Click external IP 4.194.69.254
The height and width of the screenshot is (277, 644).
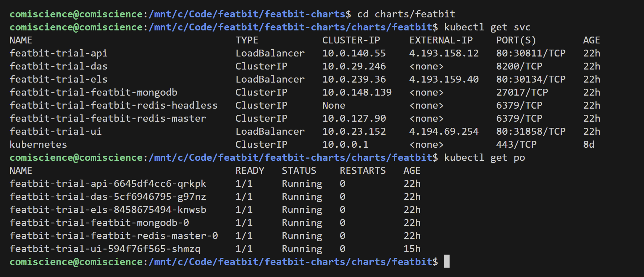[444, 131]
